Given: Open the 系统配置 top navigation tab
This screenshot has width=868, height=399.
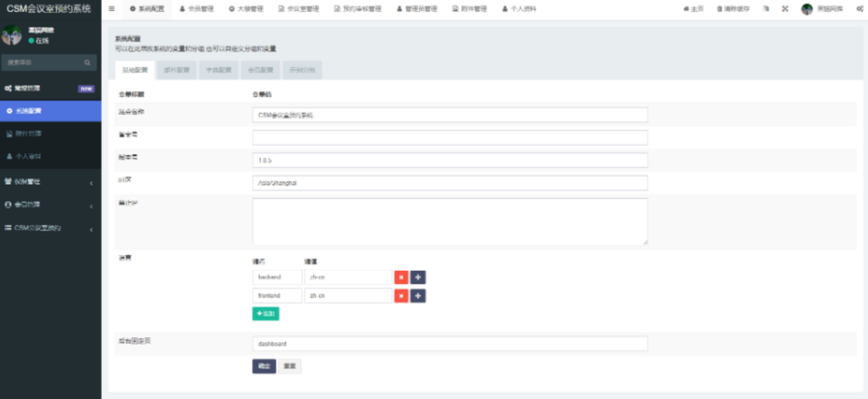Looking at the screenshot, I should tap(148, 9).
